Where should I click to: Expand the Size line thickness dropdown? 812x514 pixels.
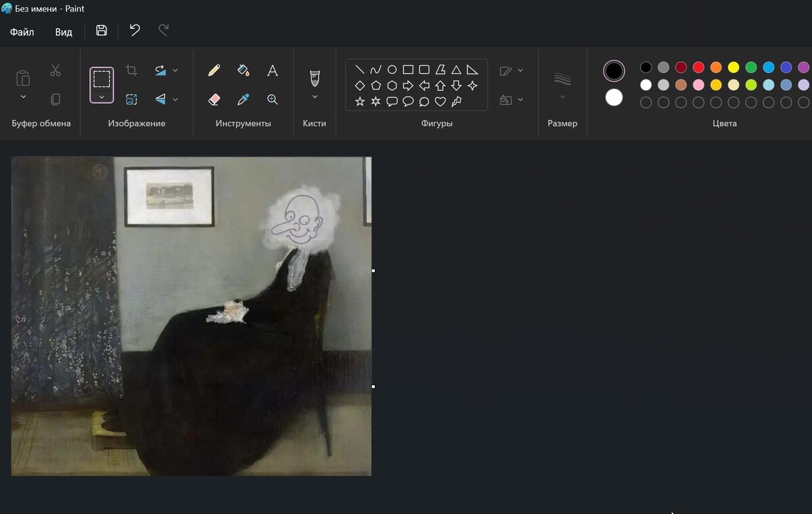(562, 97)
